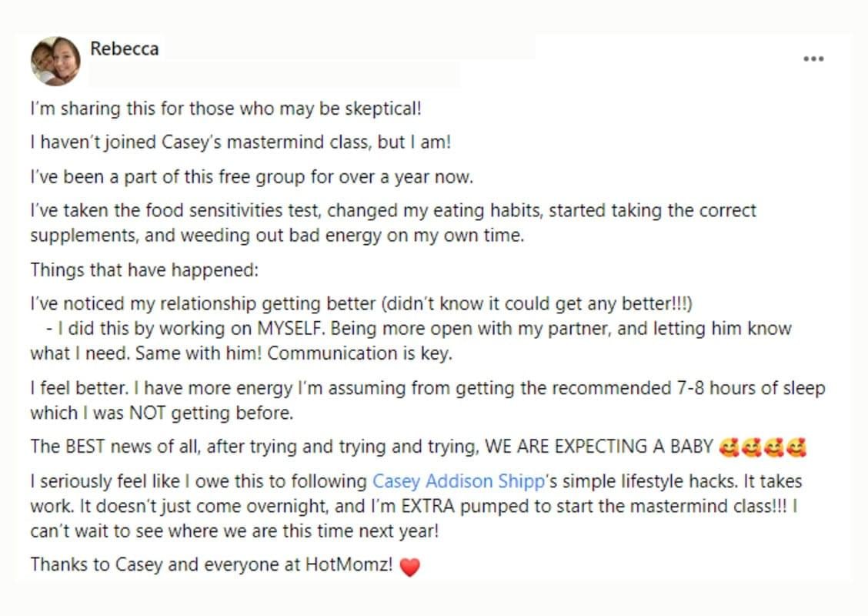The height and width of the screenshot is (616, 868).
Task: Open the three-dot post options menu
Action: pos(813,59)
